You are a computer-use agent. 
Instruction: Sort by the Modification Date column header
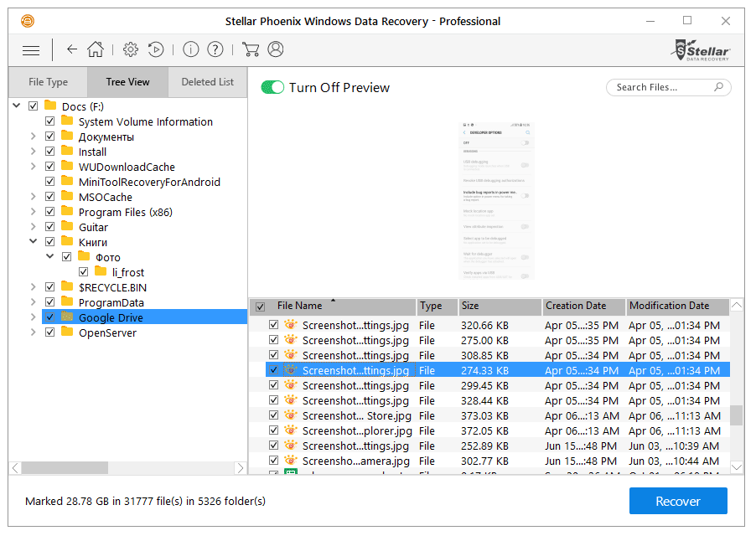pyautogui.click(x=678, y=306)
